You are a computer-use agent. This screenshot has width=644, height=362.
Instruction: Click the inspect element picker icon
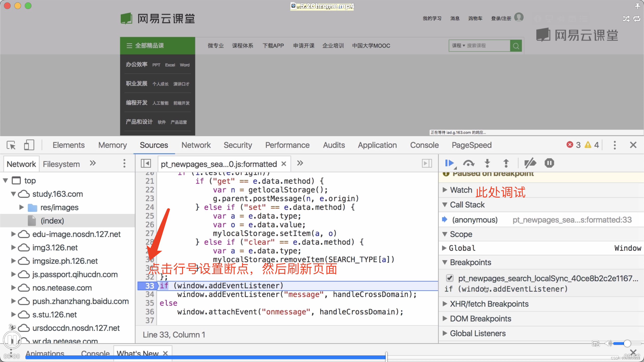click(x=11, y=145)
